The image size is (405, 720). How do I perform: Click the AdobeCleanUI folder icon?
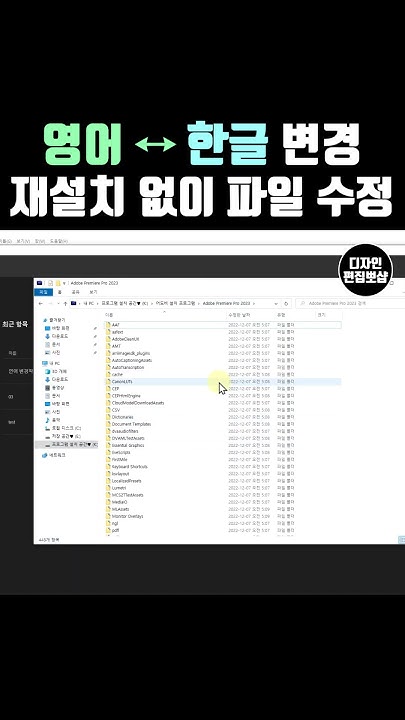108,339
